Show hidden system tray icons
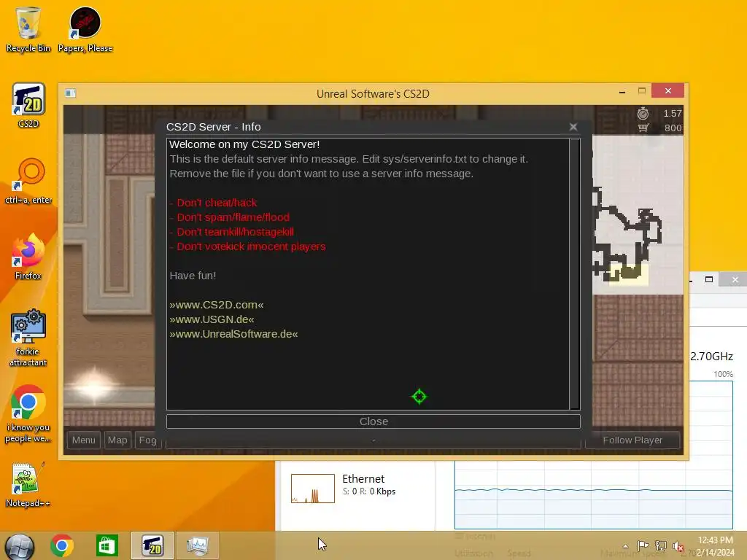 [625, 546]
